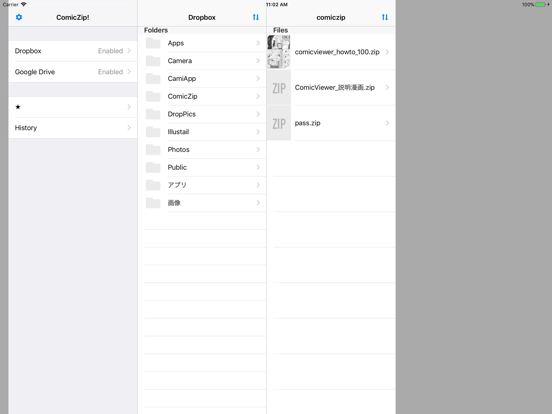552x414 pixels.
Task: Click ZIP icon of pass.zip
Action: 279,123
